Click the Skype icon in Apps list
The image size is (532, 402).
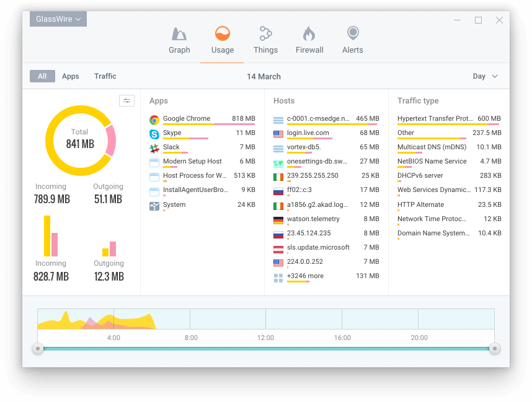tap(154, 133)
